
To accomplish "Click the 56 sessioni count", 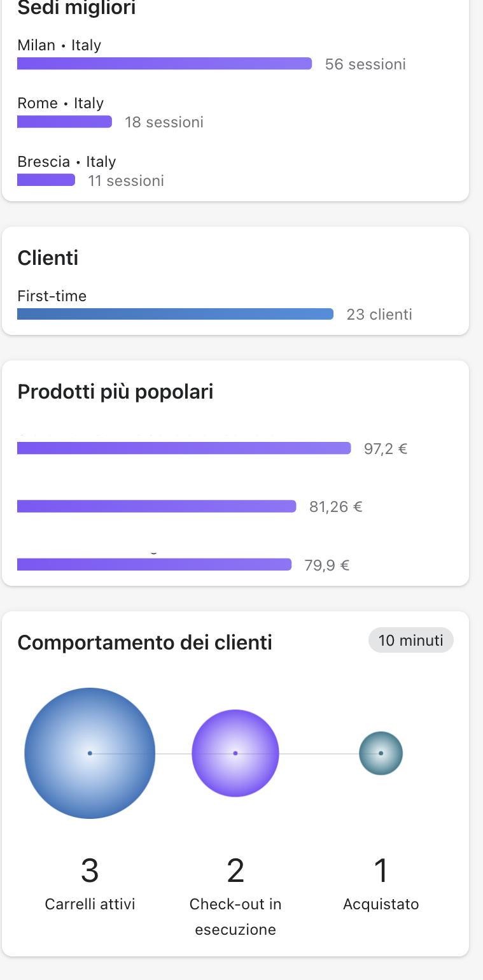I will [365, 64].
